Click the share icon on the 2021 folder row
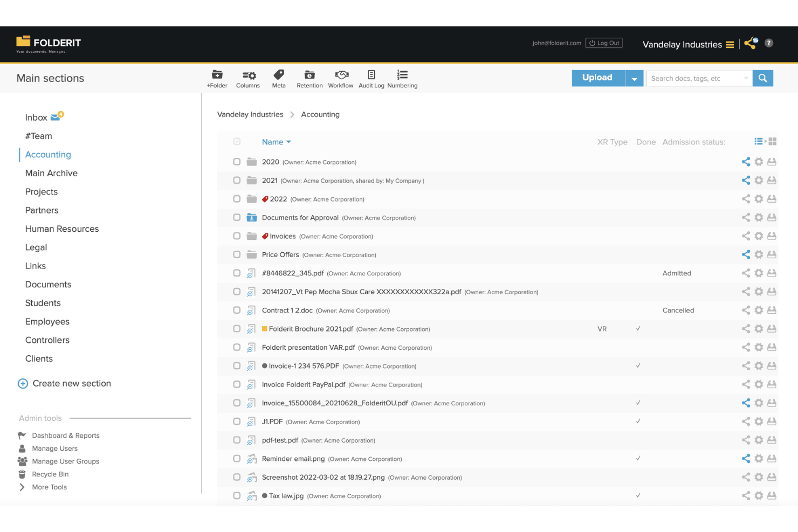Screen dimensions: 798x532 746,180
